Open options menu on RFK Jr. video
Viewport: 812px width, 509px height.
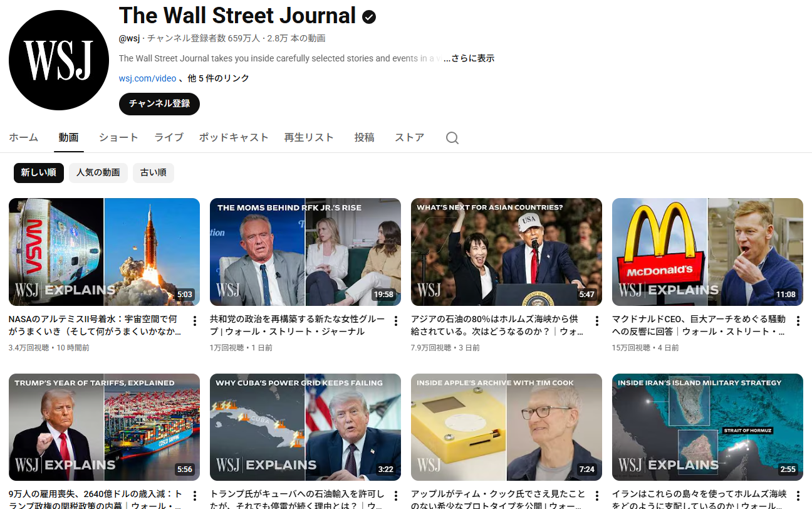click(395, 320)
